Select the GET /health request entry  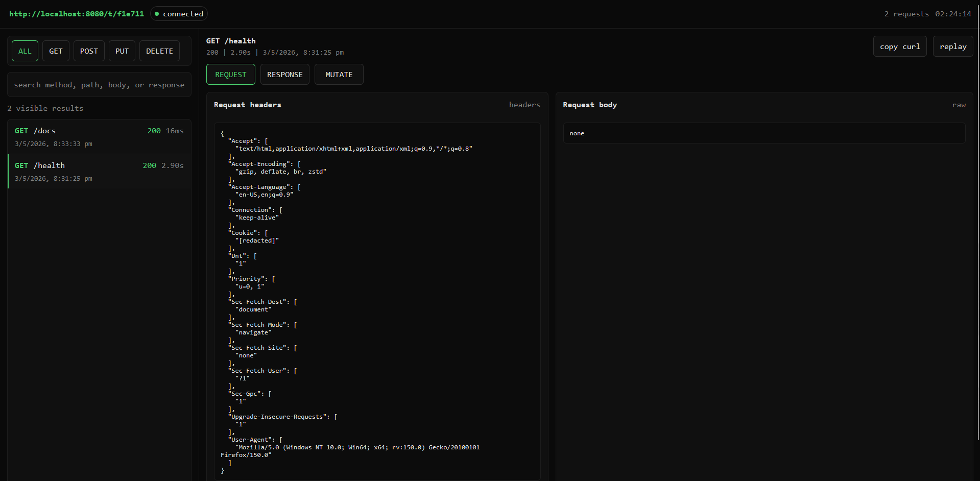coord(99,172)
